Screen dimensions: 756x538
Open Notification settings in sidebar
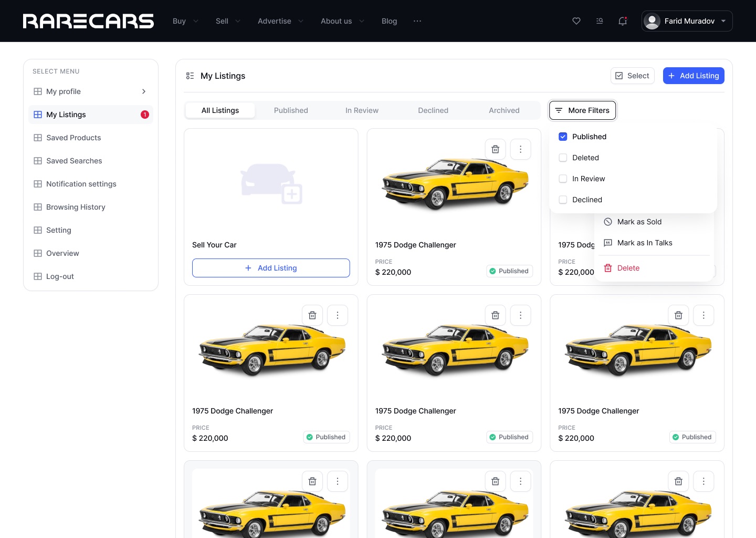(x=91, y=184)
